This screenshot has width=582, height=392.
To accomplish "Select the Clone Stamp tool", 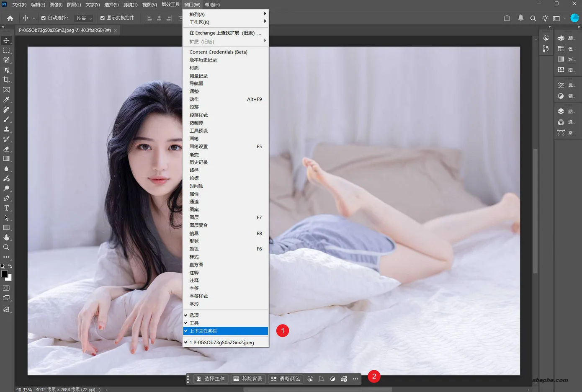I will pos(6,129).
